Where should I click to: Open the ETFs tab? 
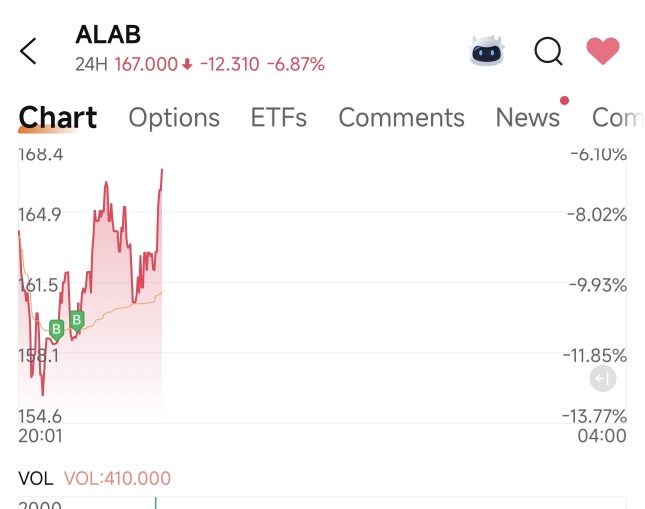[278, 118]
